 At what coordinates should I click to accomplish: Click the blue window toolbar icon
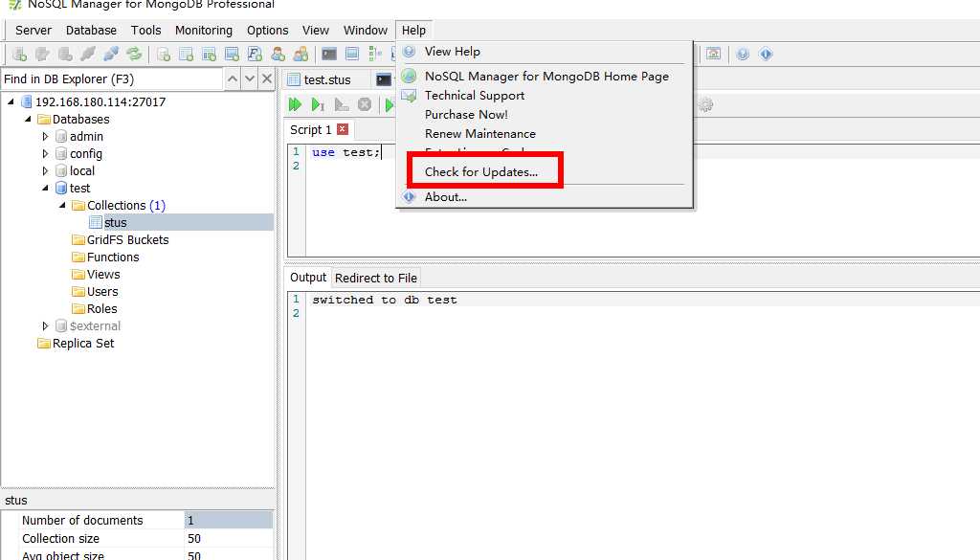coord(352,55)
